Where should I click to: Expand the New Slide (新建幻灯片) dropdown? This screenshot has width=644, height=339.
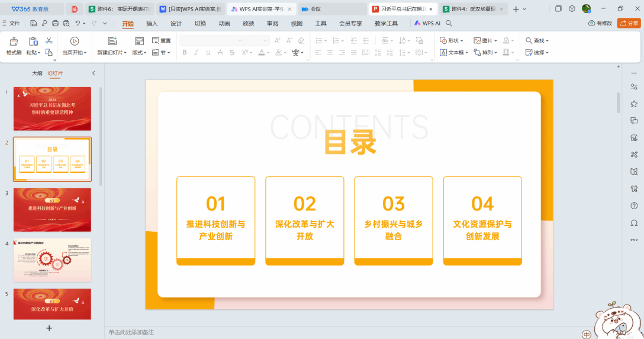(x=112, y=52)
